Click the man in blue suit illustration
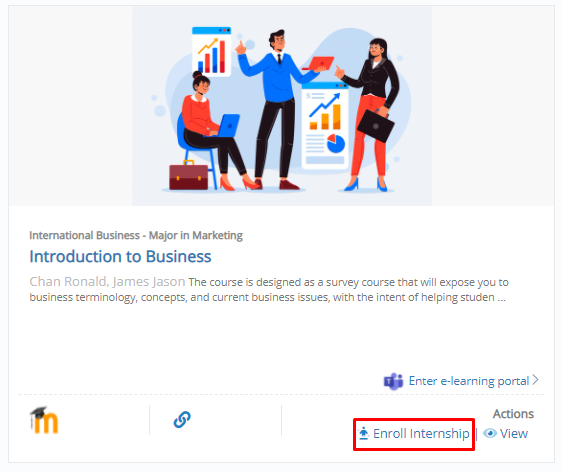Screen dimensions: 562x472 [278, 109]
